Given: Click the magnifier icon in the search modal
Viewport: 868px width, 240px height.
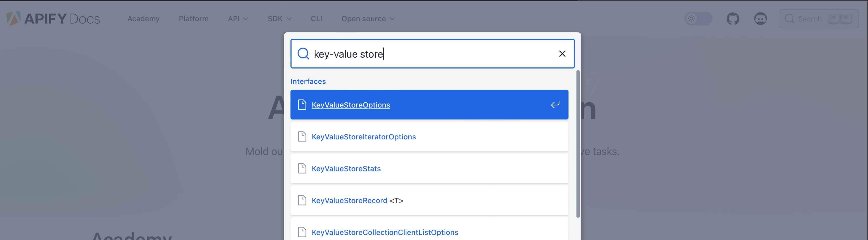Looking at the screenshot, I should pyautogui.click(x=303, y=53).
